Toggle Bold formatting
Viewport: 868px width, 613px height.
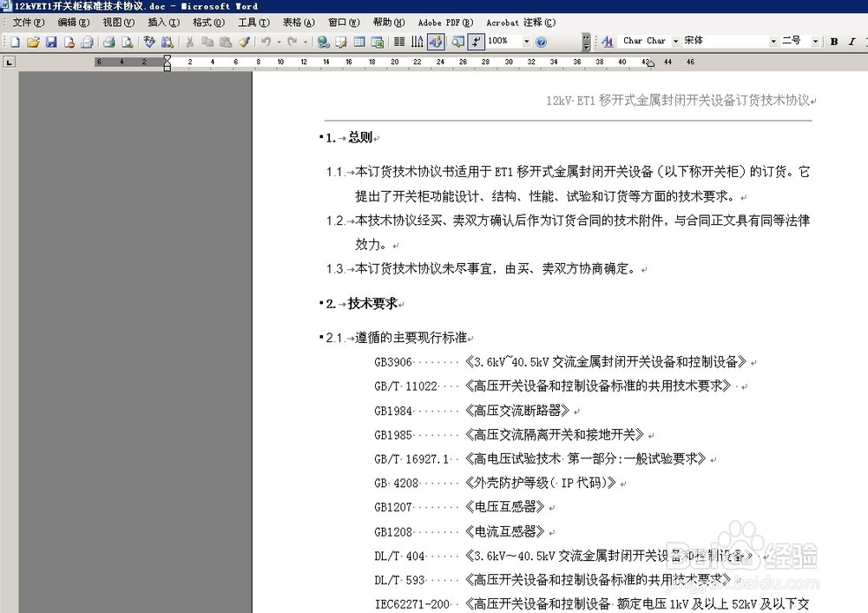pos(833,42)
